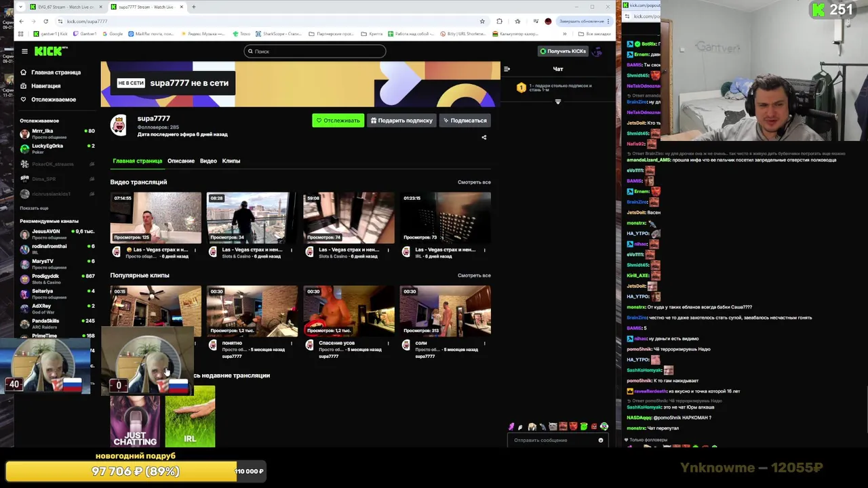
Task: Open recommended channel Selteriya
Action: click(58, 293)
